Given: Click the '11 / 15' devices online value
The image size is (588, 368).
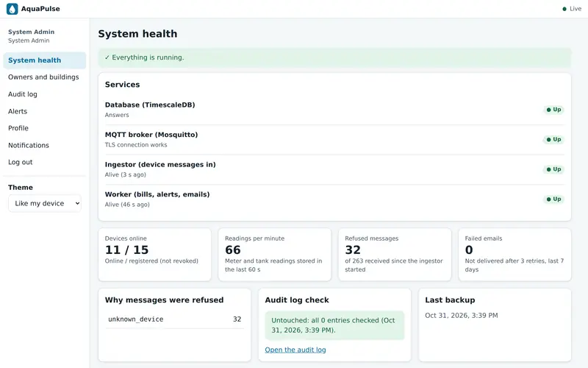Looking at the screenshot, I should click(126, 250).
